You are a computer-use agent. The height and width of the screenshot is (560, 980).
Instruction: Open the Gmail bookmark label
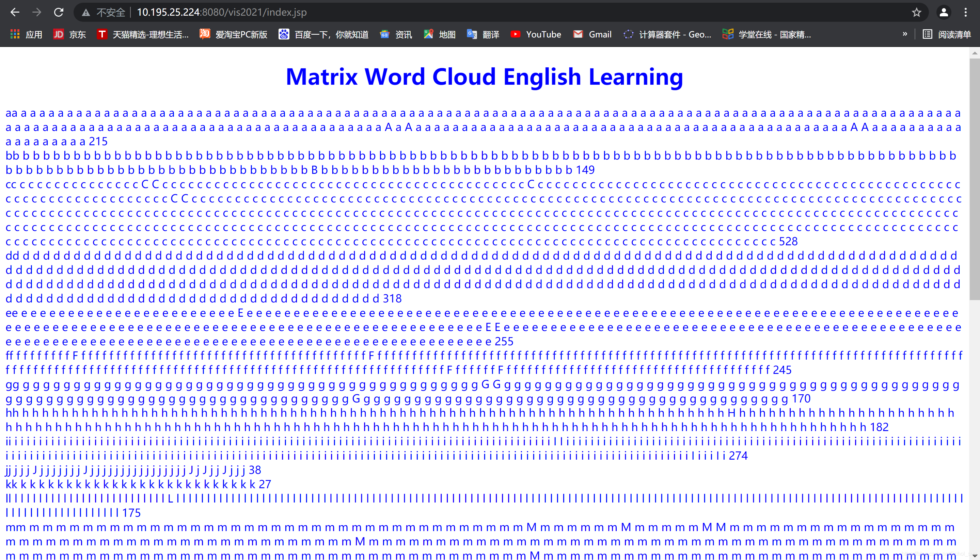pos(600,35)
